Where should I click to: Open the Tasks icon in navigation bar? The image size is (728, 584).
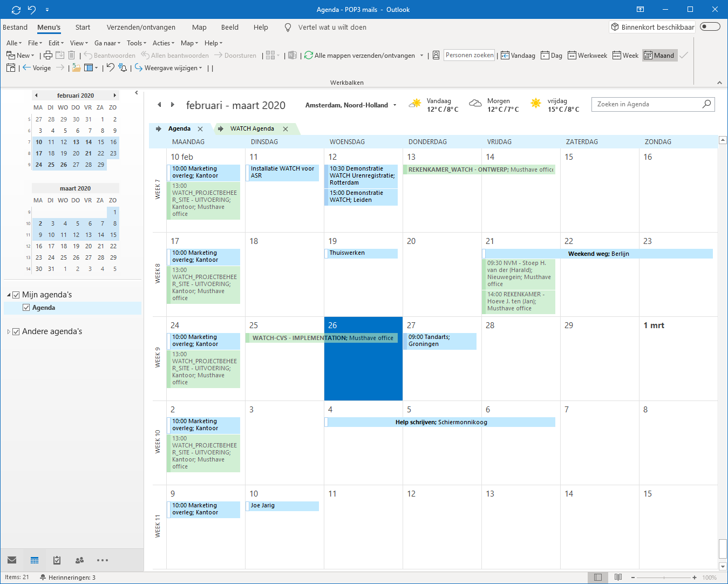57,560
